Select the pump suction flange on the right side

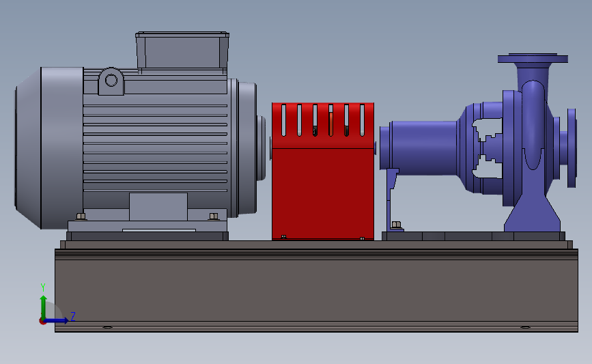572,148
